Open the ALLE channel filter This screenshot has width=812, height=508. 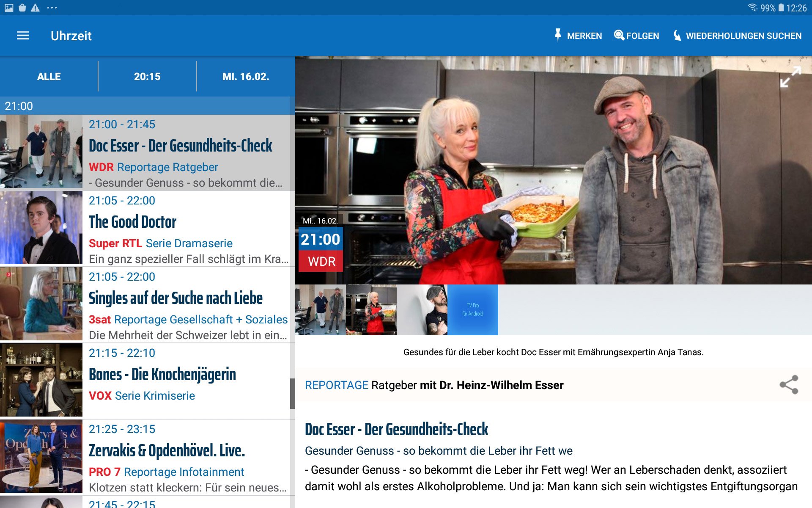[x=49, y=77]
